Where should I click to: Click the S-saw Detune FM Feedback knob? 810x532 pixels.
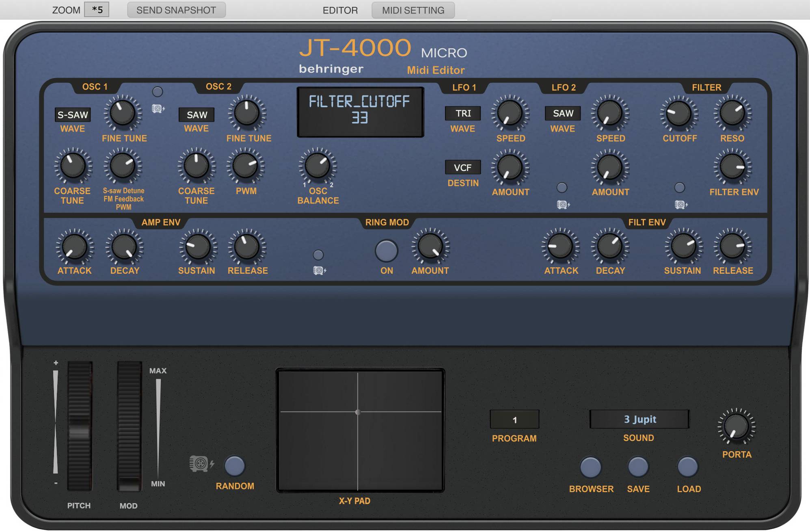click(123, 166)
